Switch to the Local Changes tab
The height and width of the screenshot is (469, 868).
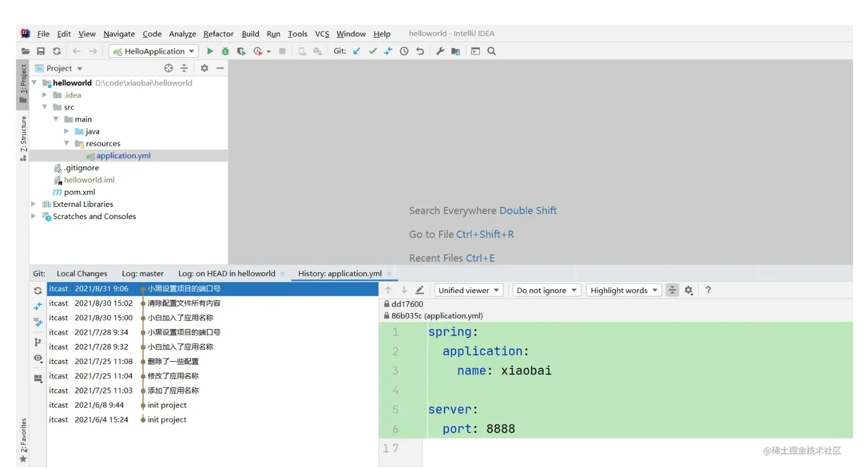(x=82, y=273)
